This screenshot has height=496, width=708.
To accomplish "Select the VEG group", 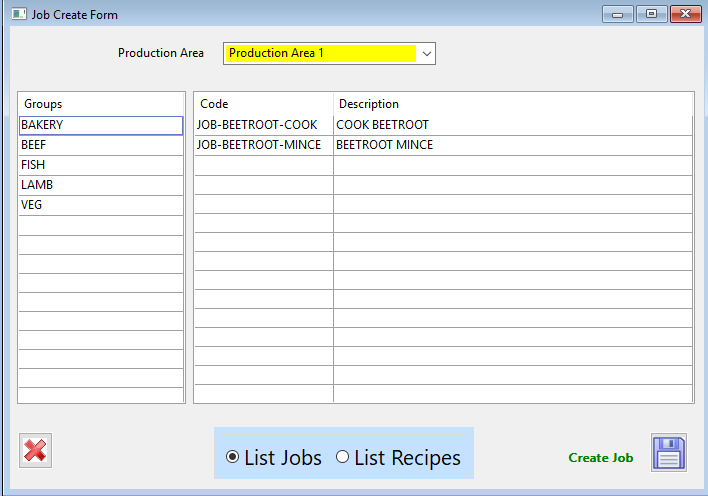I will point(101,205).
